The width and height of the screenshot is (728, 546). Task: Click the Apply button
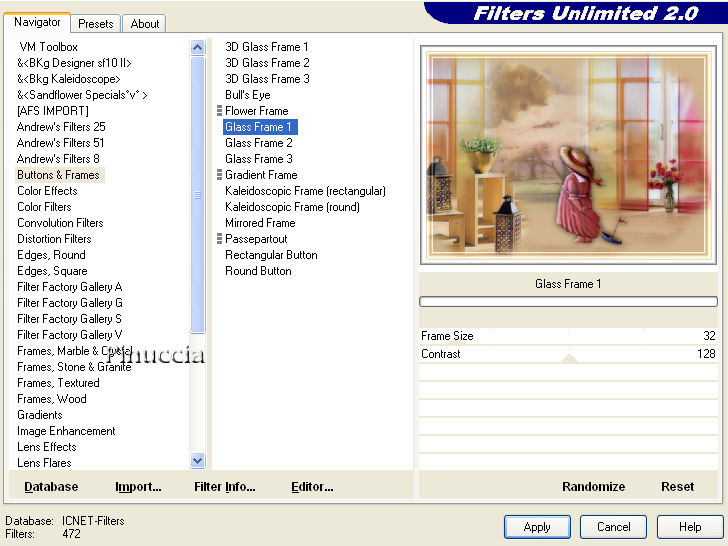tap(537, 527)
